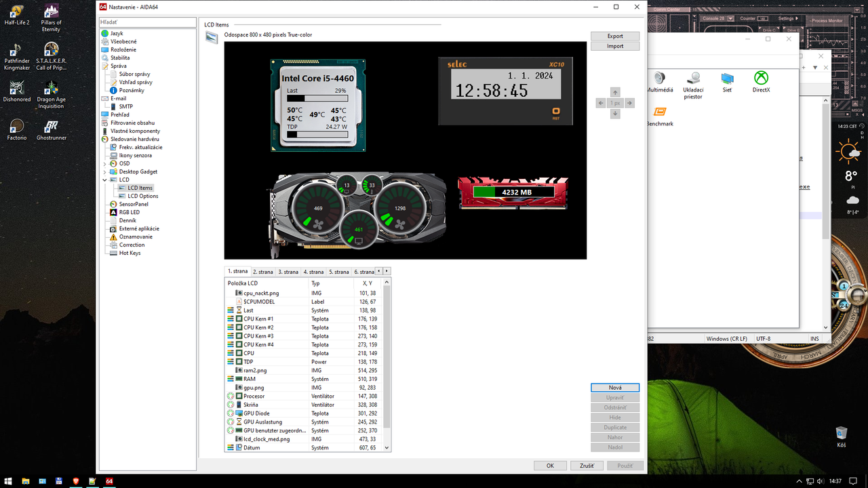Switch to the 5. strana tab
This screenshot has width=868, height=488.
pyautogui.click(x=339, y=272)
